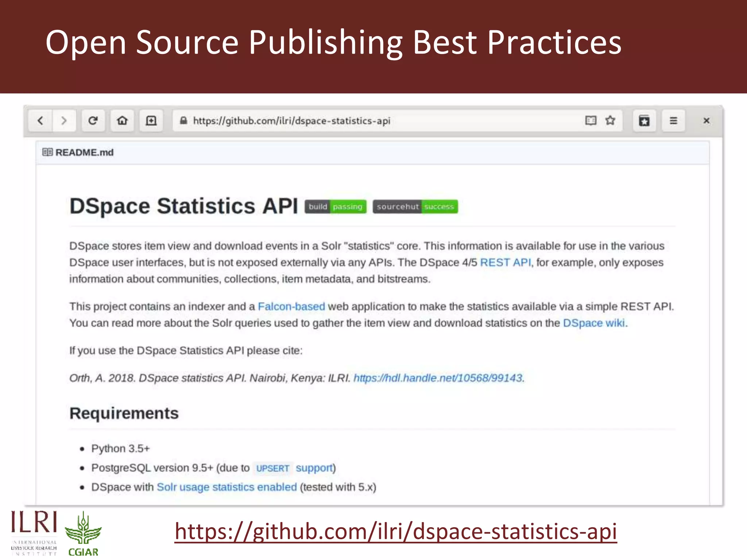Open the slide footer GitHub URL link

(x=396, y=532)
